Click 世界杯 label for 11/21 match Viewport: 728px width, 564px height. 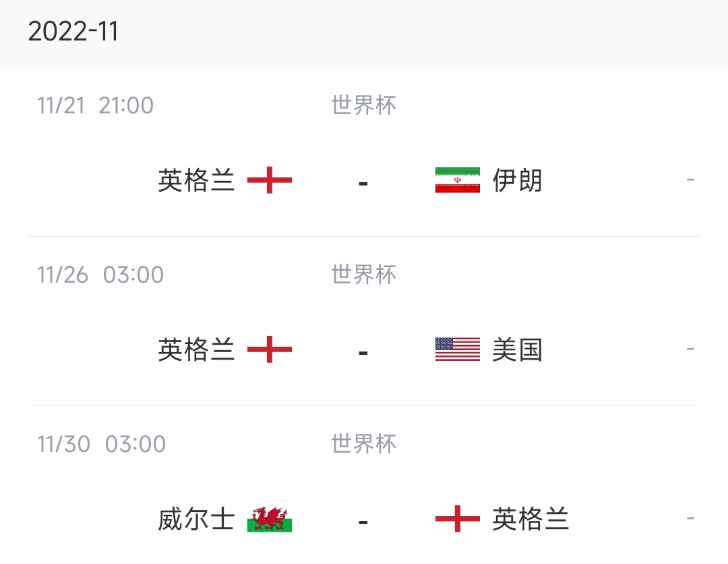(x=363, y=105)
